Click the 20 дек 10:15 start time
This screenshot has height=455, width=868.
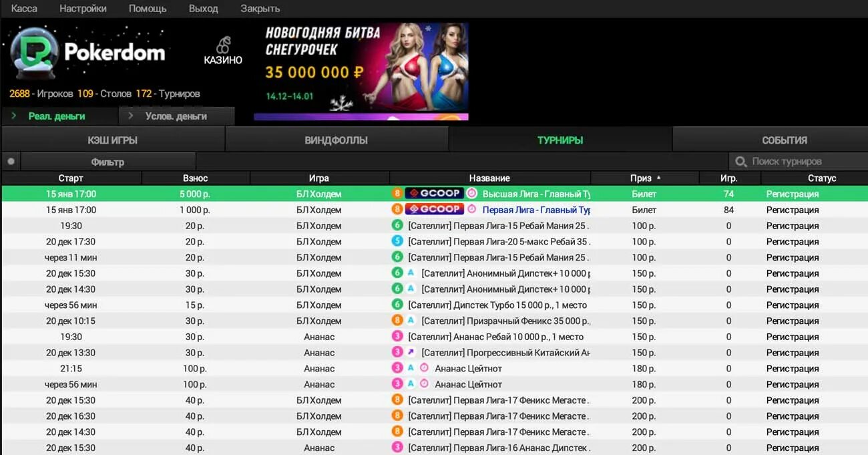pyautogui.click(x=71, y=321)
